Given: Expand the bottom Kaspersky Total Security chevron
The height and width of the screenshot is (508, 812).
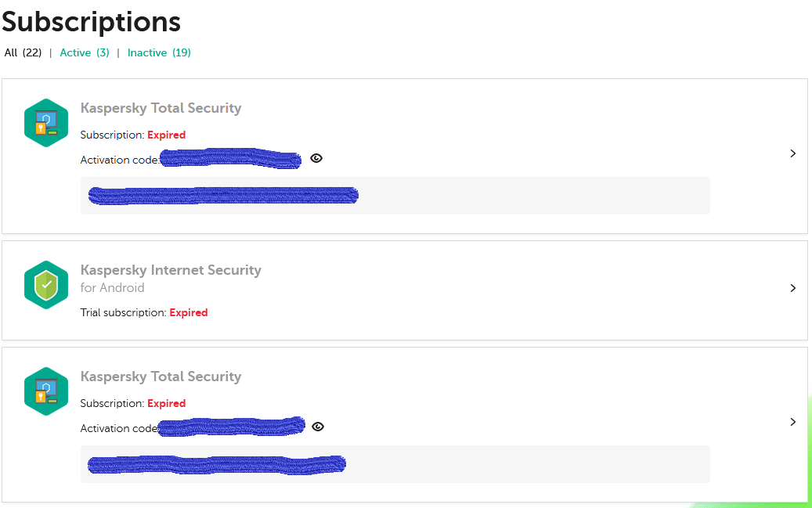Looking at the screenshot, I should coord(792,422).
